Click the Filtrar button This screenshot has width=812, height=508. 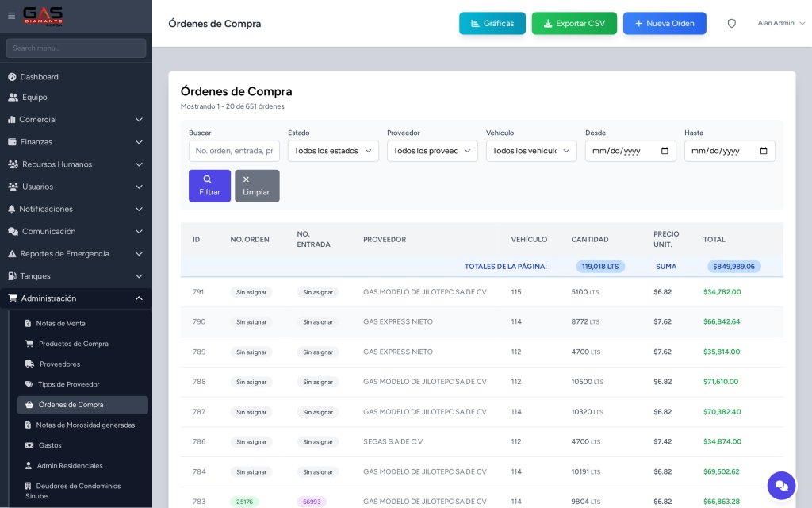coord(209,186)
